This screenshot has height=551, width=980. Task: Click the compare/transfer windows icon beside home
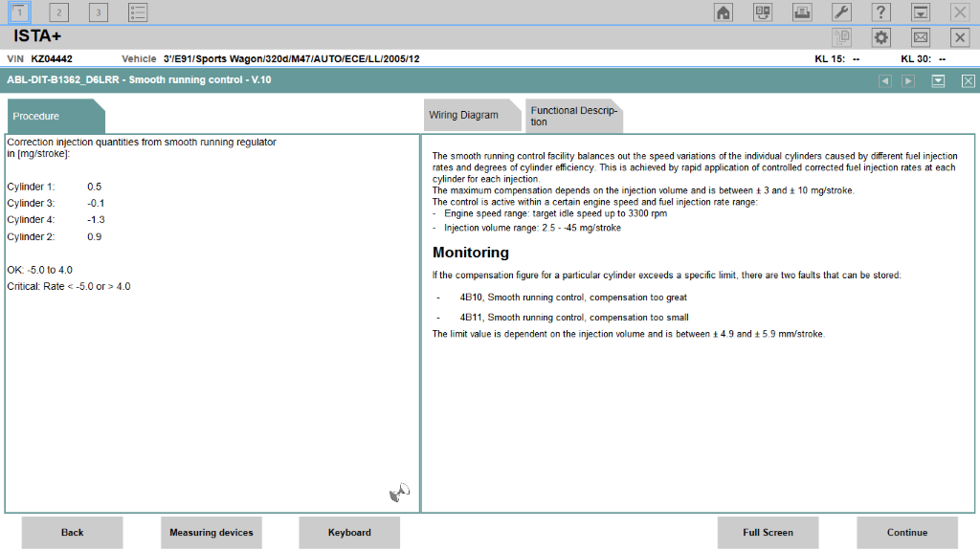[x=763, y=12]
